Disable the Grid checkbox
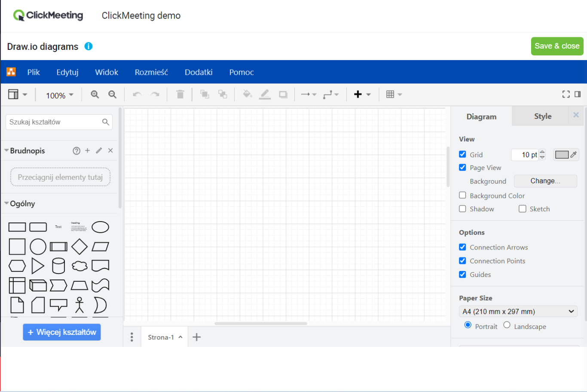The image size is (587, 392). pyautogui.click(x=462, y=154)
